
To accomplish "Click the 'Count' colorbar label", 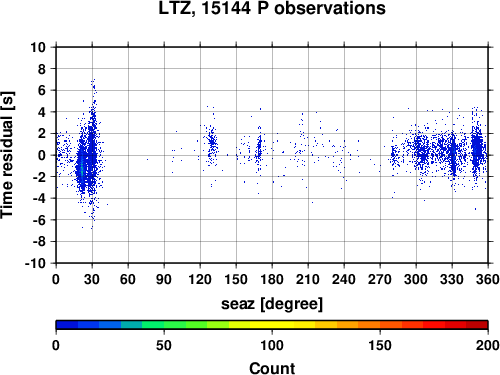I will tap(272, 368).
